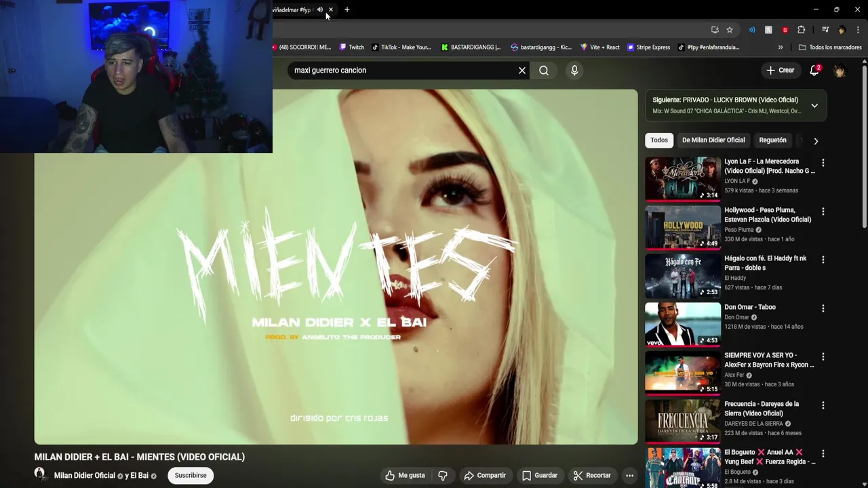Open options for Don Omar Taboo video

[x=823, y=308]
